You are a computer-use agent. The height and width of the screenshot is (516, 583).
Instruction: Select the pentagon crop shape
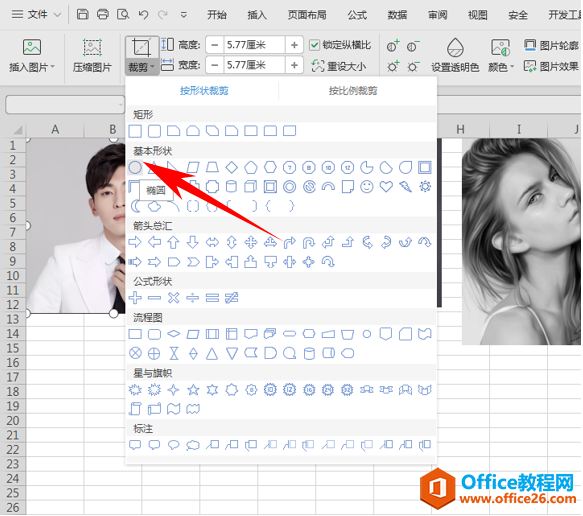click(x=251, y=168)
